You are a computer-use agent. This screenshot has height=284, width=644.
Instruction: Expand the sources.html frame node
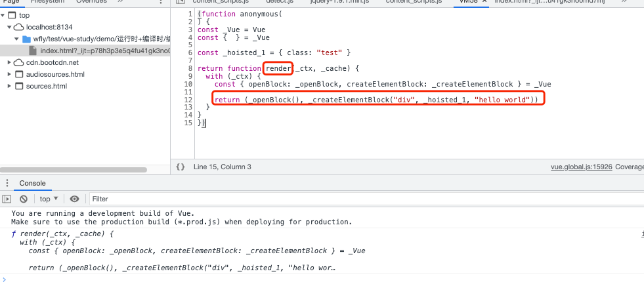coord(9,86)
